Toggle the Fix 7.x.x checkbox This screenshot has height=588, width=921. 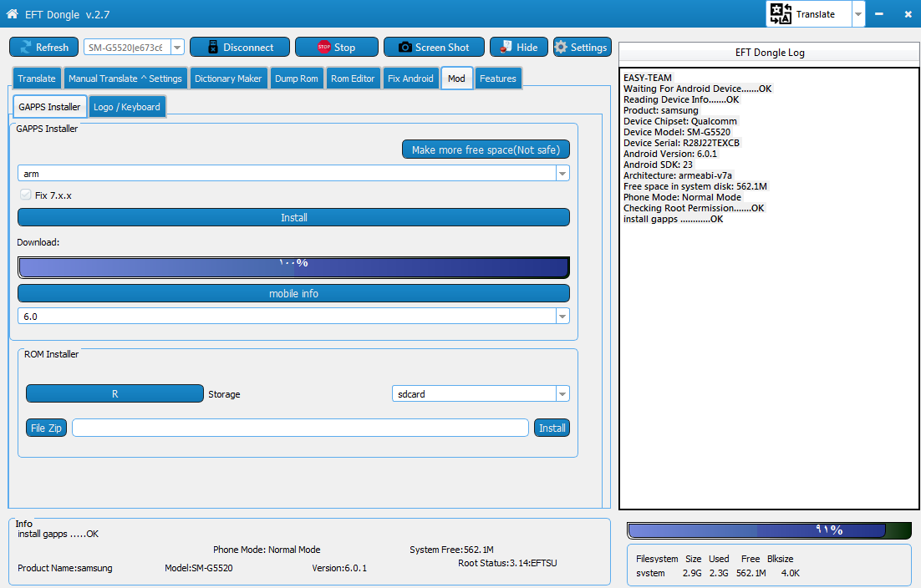click(26, 195)
